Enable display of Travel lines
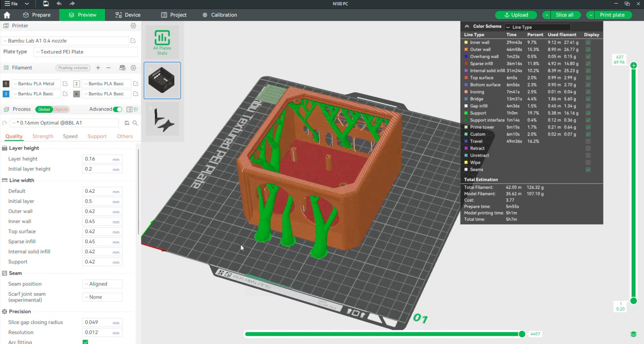 [x=588, y=141]
